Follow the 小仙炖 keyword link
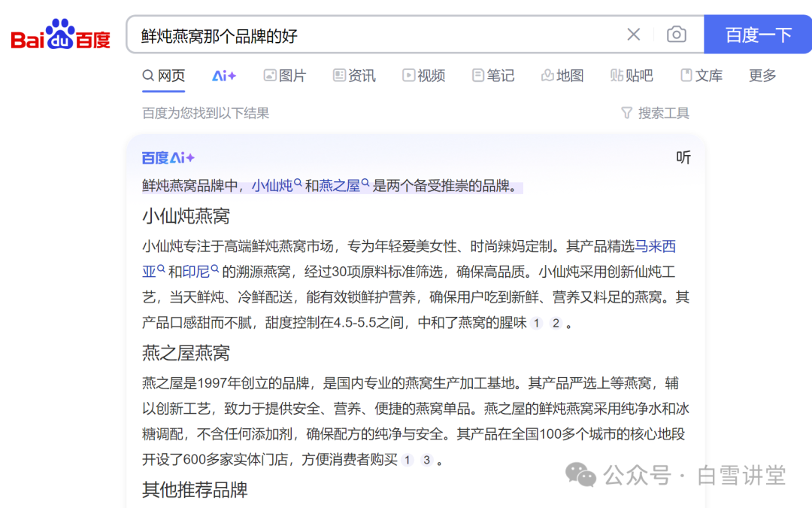This screenshot has width=812, height=508. 277,185
